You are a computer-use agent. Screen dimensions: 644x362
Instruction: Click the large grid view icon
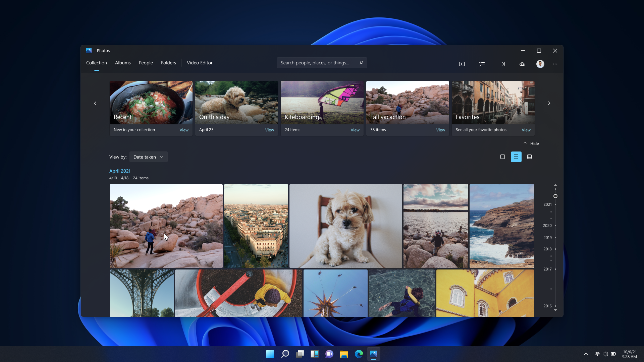pyautogui.click(x=516, y=157)
